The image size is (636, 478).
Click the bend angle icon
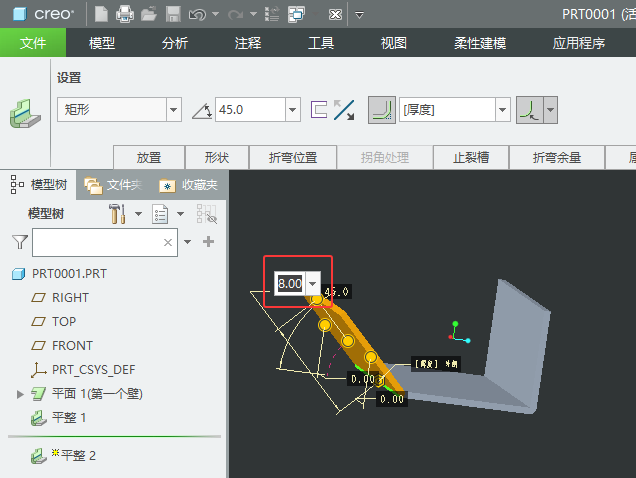click(x=202, y=110)
